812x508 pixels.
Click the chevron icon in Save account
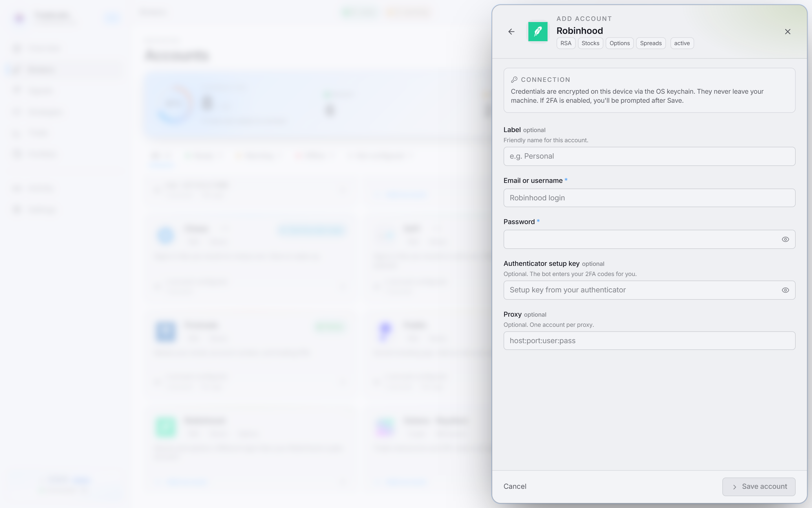click(734, 487)
